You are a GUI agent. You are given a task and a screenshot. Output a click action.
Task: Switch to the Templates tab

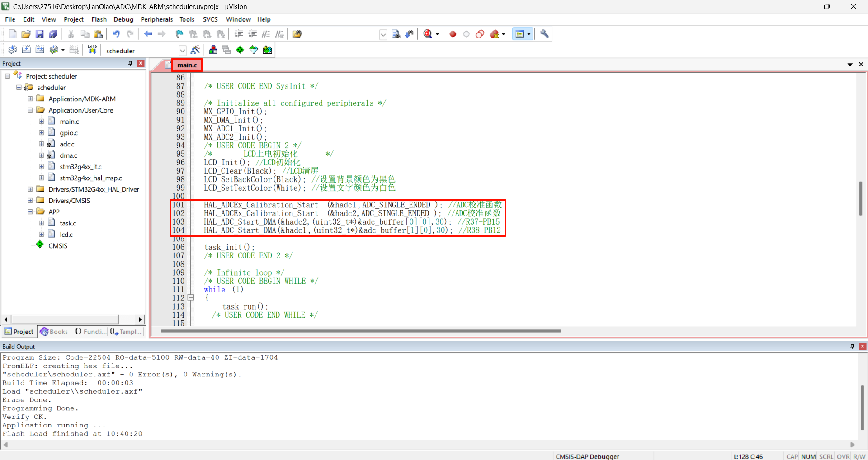click(126, 332)
